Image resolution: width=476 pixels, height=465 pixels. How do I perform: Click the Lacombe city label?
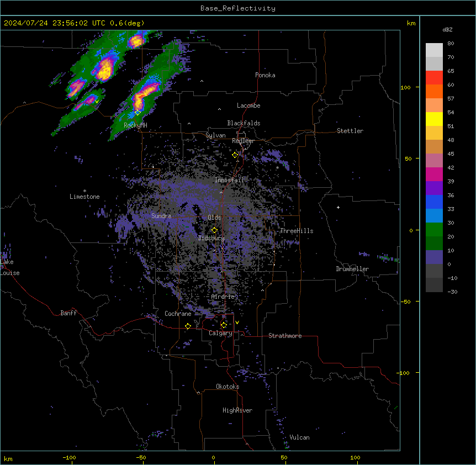248,105
